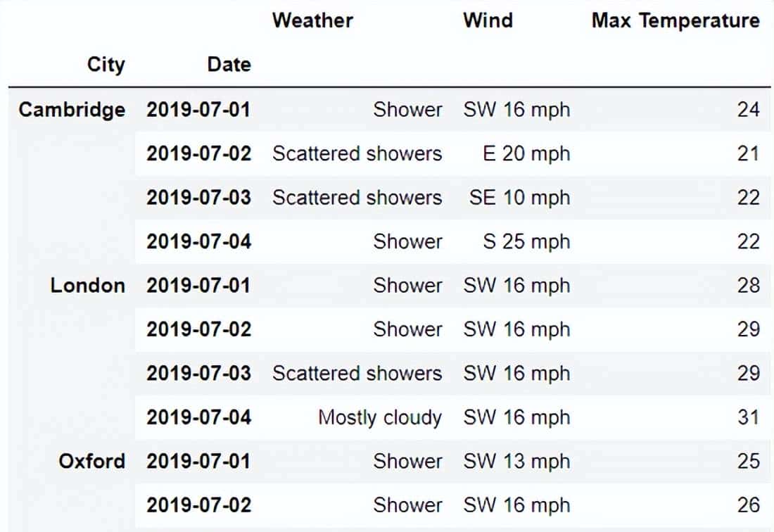Image resolution: width=774 pixels, height=532 pixels.
Task: Click the max temperature value 31
Action: tap(749, 417)
